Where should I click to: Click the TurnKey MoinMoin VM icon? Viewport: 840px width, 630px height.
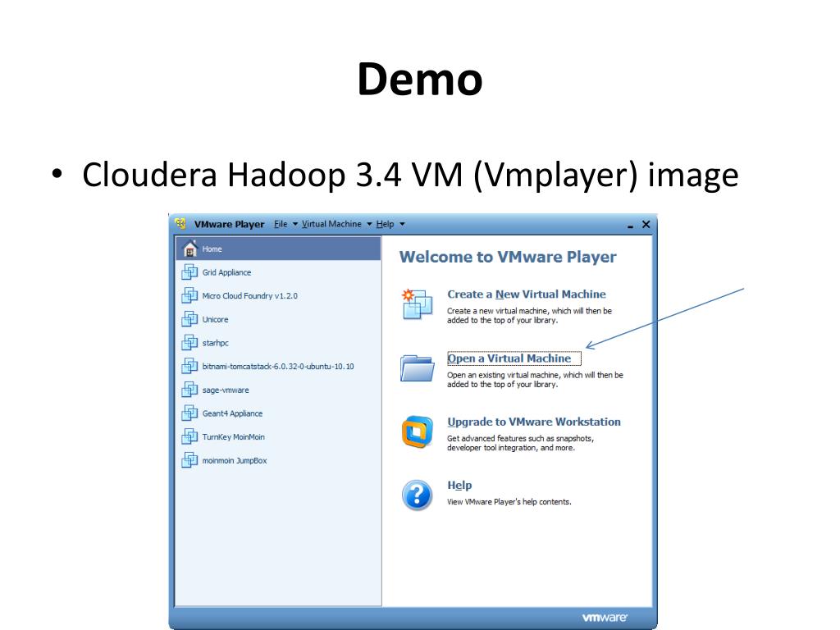[189, 437]
